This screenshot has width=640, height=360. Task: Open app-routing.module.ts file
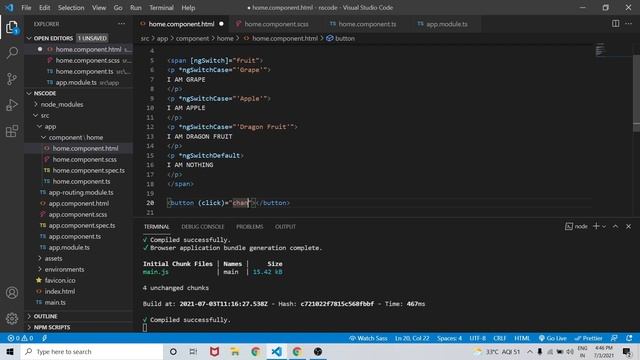pos(81,192)
